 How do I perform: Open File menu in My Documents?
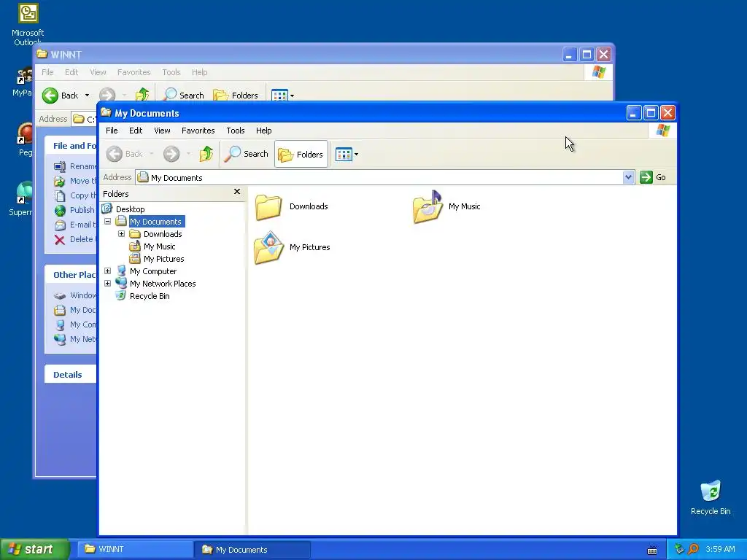pos(112,131)
